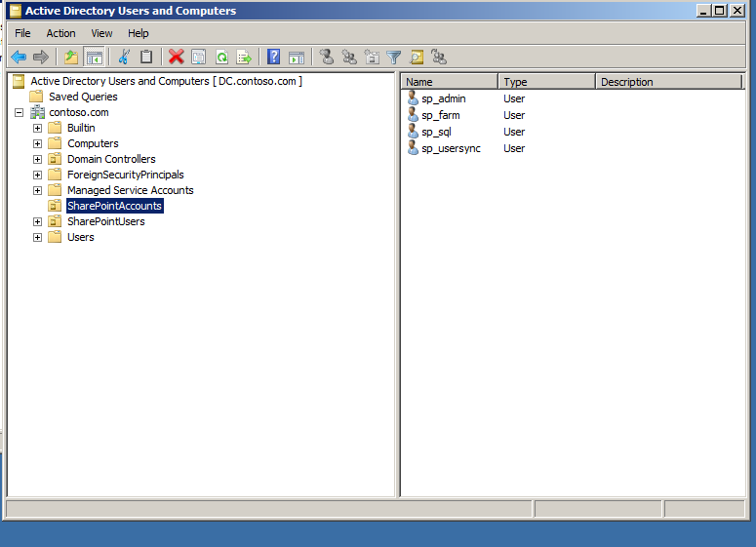Viewport: 756px width, 547px height.
Task: Select Domain Controllers in the tree
Action: click(x=111, y=159)
